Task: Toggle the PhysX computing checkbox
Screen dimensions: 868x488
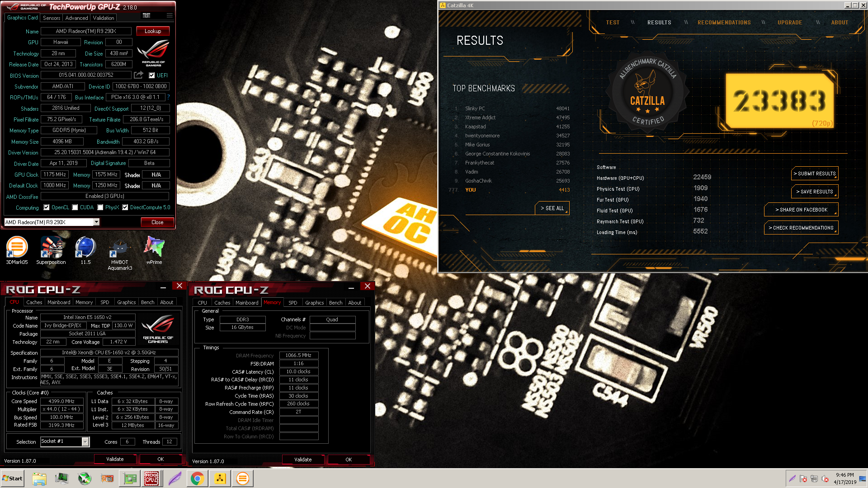Action: tap(100, 207)
